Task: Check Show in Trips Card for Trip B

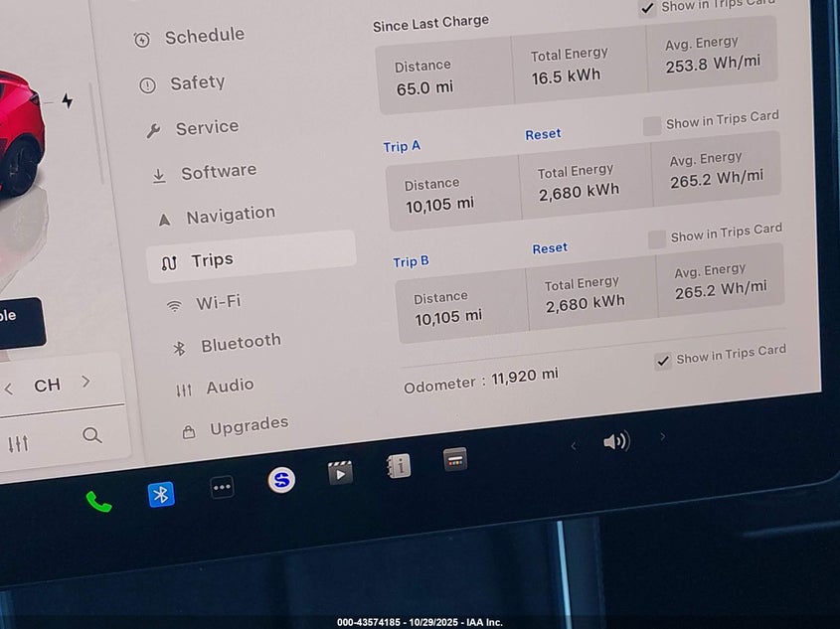Action: pyautogui.click(x=657, y=239)
